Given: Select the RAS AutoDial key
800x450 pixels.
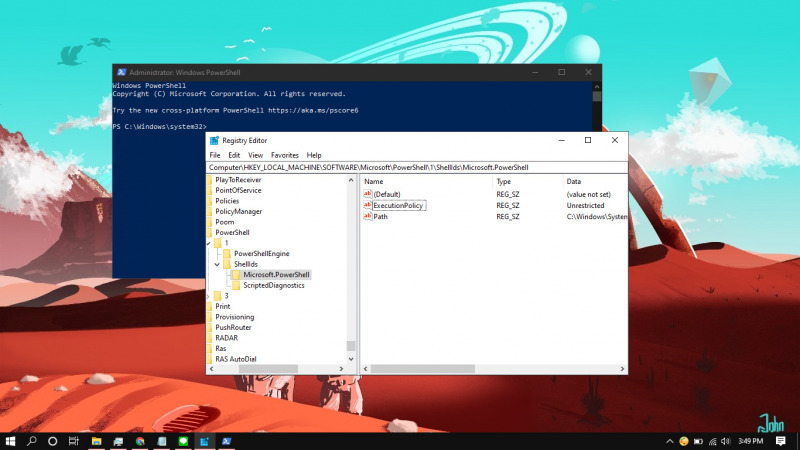Looking at the screenshot, I should pyautogui.click(x=236, y=359).
